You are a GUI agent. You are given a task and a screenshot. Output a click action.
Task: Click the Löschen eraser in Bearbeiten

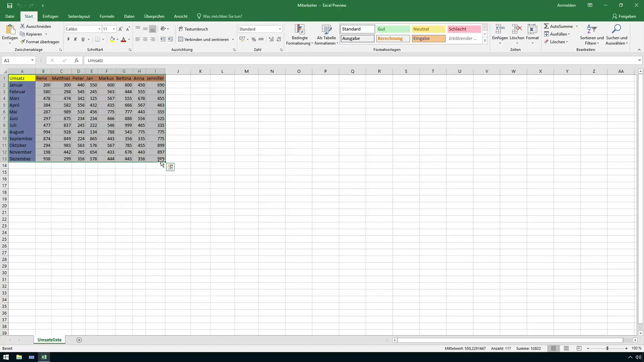556,42
